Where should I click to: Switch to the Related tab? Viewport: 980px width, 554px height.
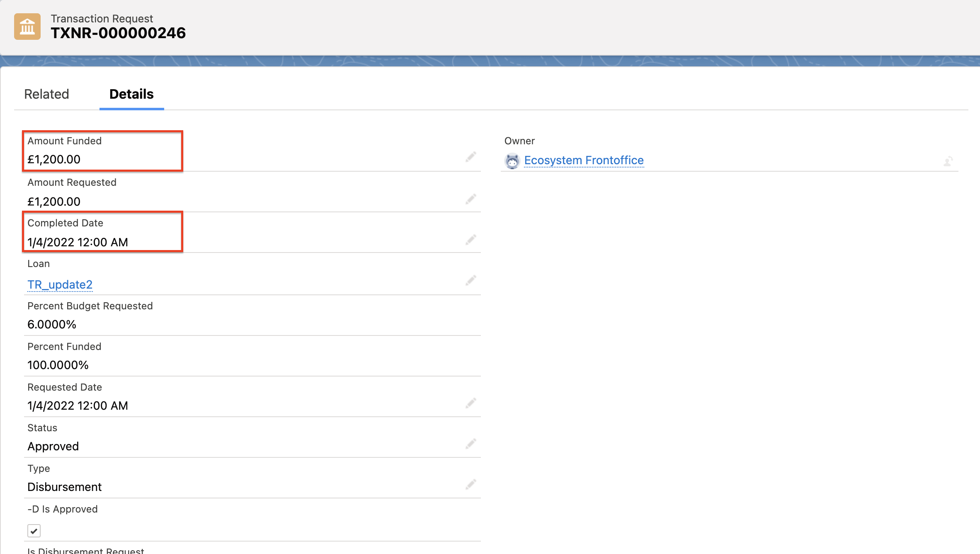pos(46,94)
